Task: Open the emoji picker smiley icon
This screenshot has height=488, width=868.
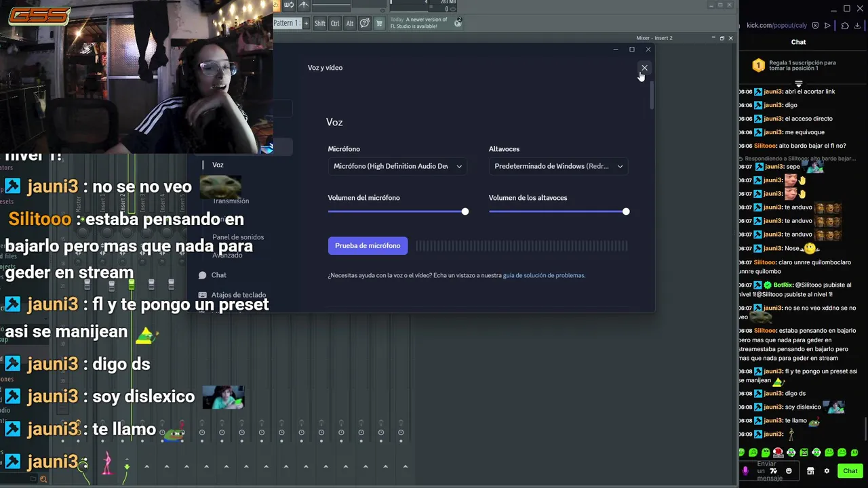Action: (x=789, y=471)
